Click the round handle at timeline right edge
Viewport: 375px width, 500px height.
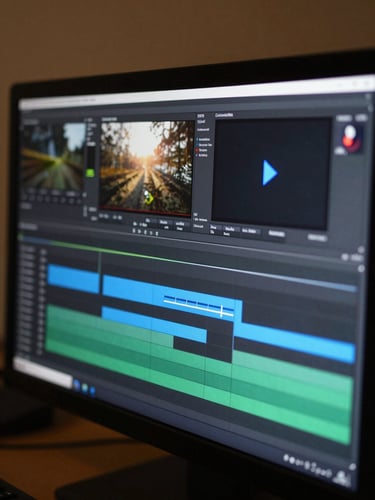coord(361,269)
